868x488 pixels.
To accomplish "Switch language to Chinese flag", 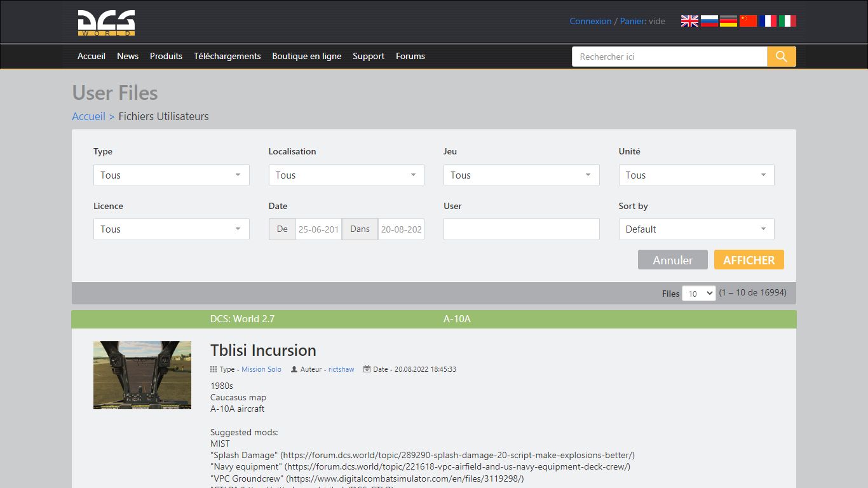I will pos(748,21).
